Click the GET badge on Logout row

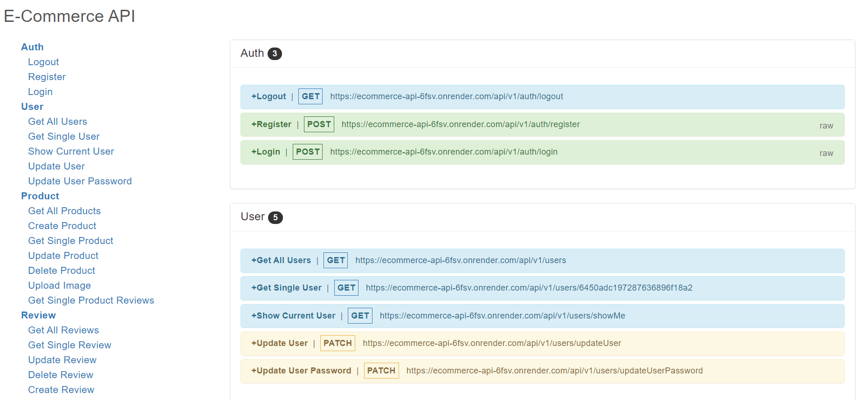[310, 96]
